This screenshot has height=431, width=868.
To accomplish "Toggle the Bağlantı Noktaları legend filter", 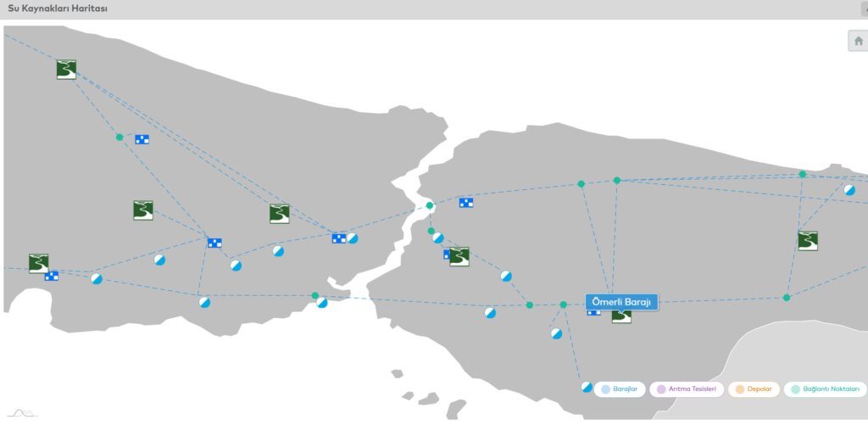I will pyautogui.click(x=825, y=389).
